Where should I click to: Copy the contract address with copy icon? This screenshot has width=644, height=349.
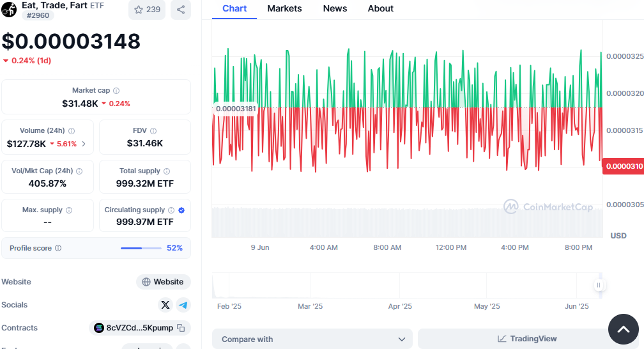click(181, 328)
